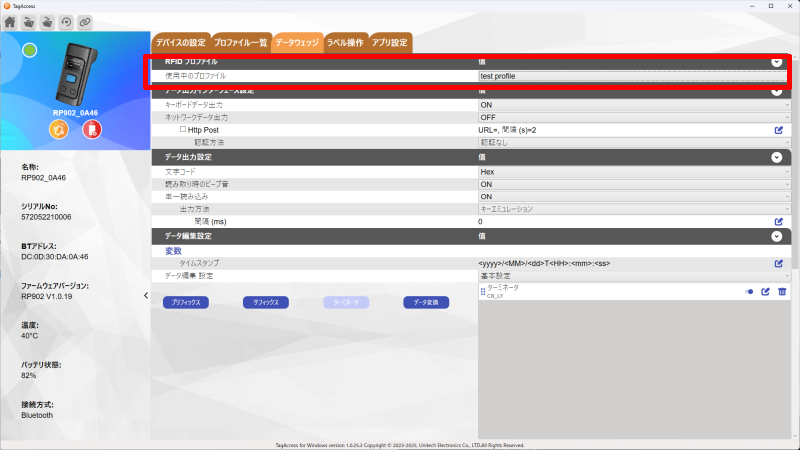Viewport: 800px width, 450px height.
Task: Open the キーボードデータ出力 dropdown
Action: [634, 104]
